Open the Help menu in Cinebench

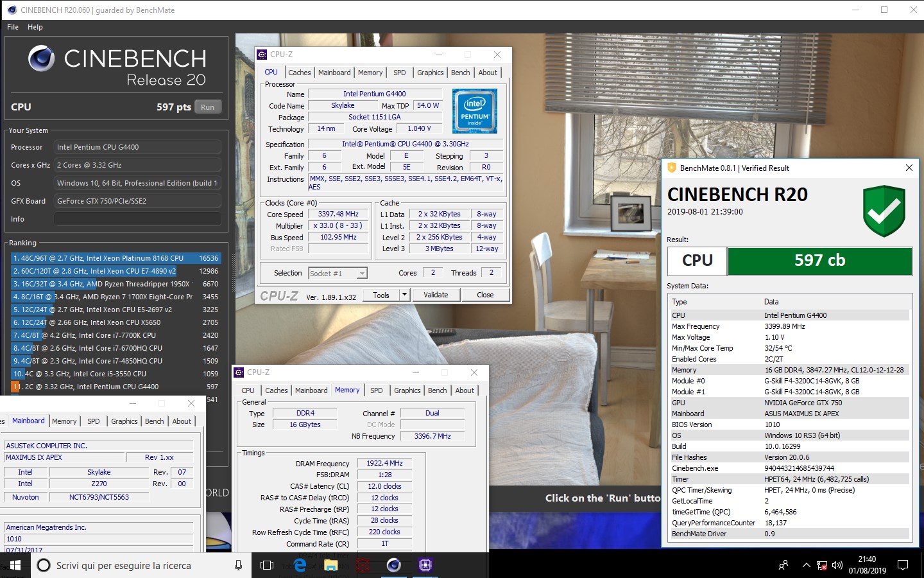35,27
